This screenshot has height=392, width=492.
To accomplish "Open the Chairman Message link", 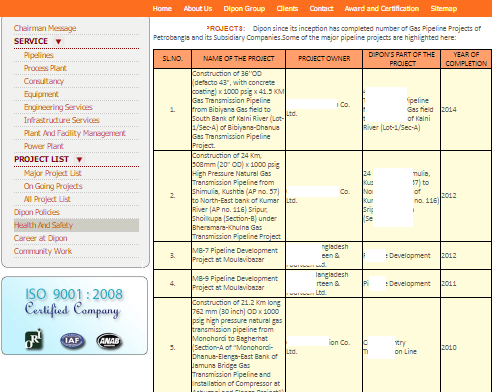I will point(45,28).
